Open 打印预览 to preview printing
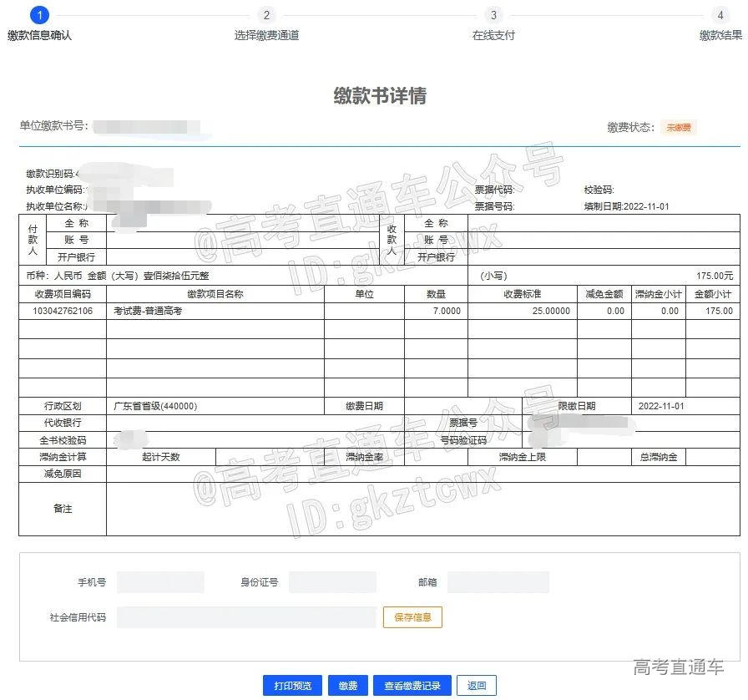 [x=296, y=685]
